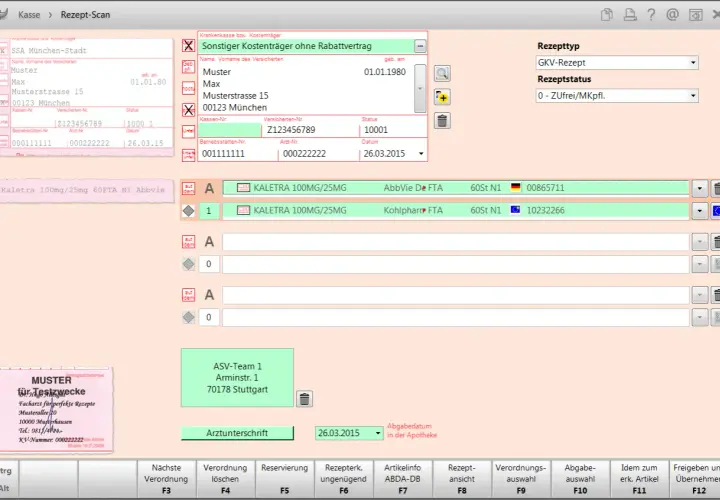The height and width of the screenshot is (500, 720).
Task: Toggle the noctu checkbox
Action: 188,88
